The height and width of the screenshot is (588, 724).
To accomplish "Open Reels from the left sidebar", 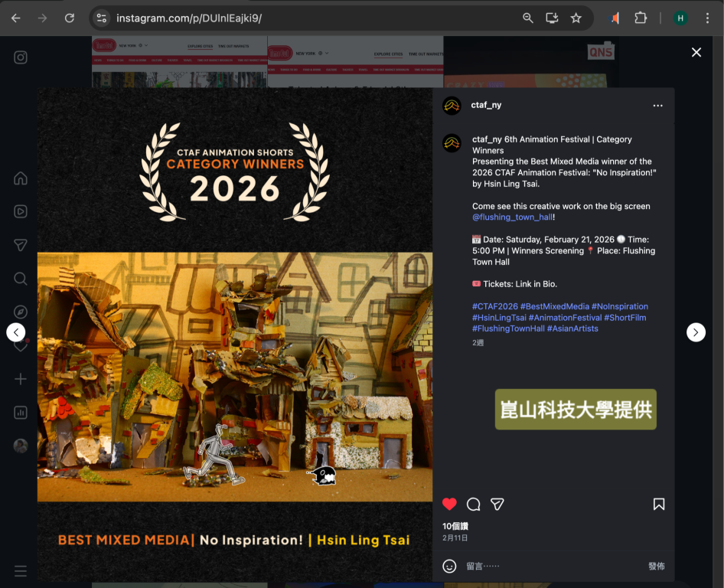I will pos(21,212).
